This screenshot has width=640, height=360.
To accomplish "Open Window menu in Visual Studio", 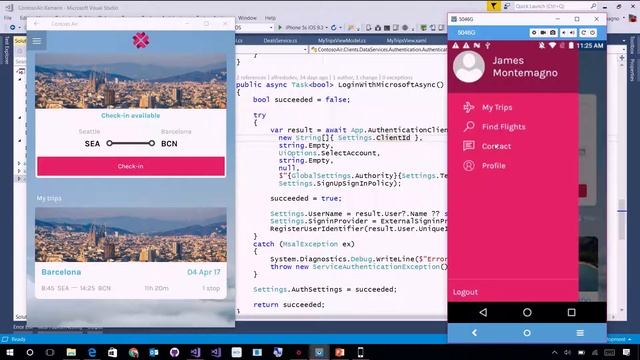I will 247,18.
